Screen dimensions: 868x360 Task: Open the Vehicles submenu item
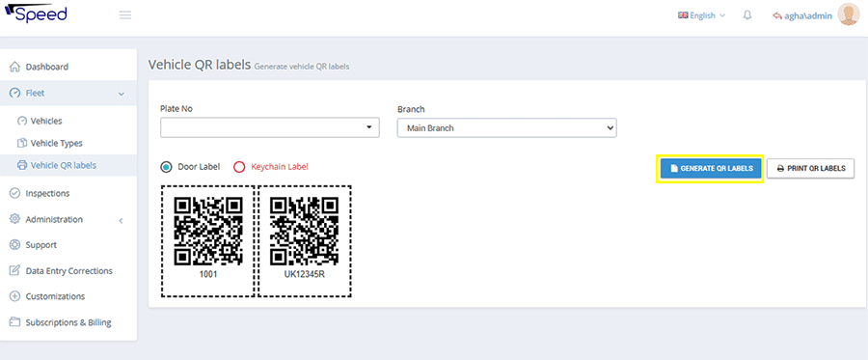tap(68, 121)
